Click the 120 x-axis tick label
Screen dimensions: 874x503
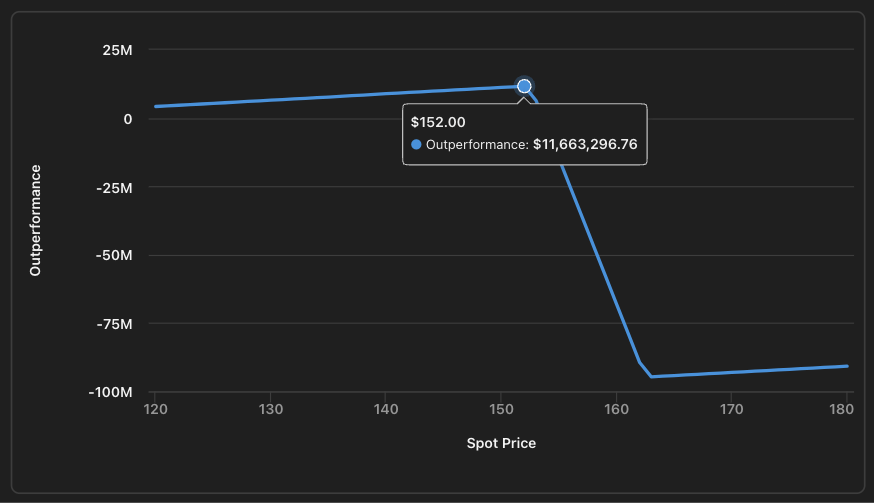pos(155,409)
